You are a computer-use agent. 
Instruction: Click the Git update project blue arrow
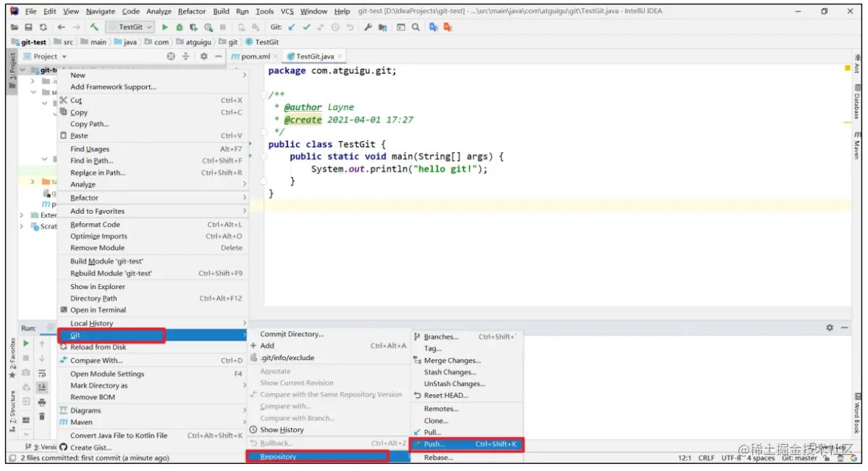click(x=292, y=27)
